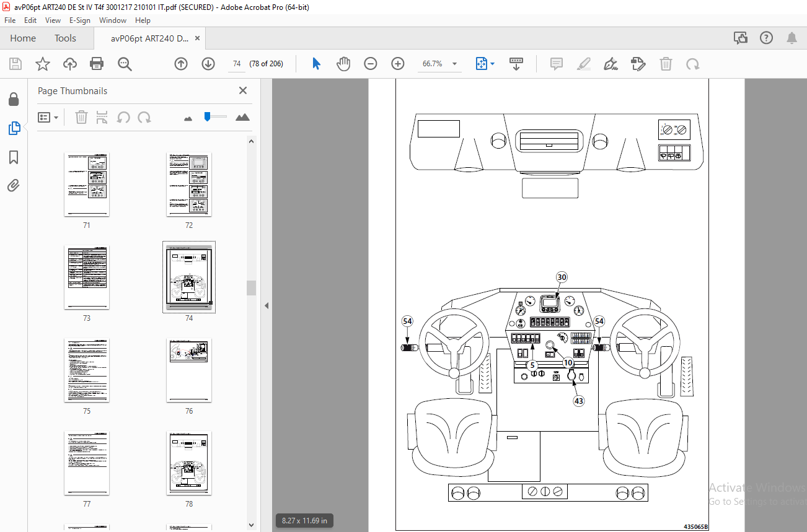Click the trash delete icon in main toolbar
The width and height of the screenshot is (807, 532).
coord(666,64)
